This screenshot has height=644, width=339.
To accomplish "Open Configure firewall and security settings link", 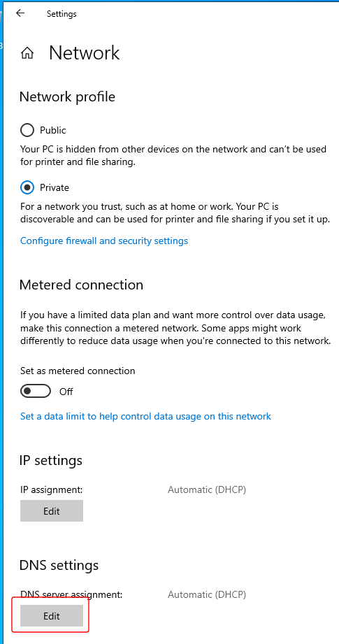I will pyautogui.click(x=104, y=241).
